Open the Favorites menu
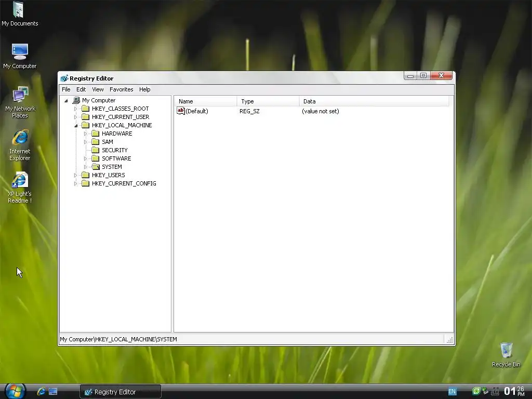 [x=121, y=89]
